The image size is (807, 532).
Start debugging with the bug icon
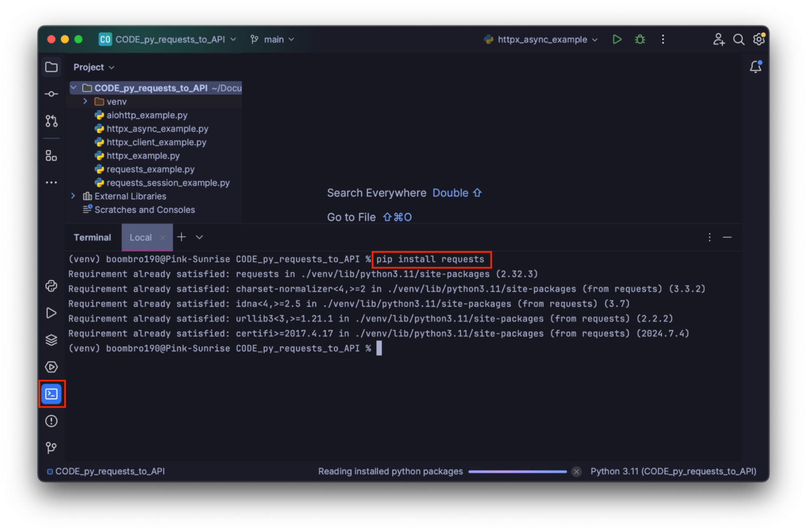[x=640, y=39]
